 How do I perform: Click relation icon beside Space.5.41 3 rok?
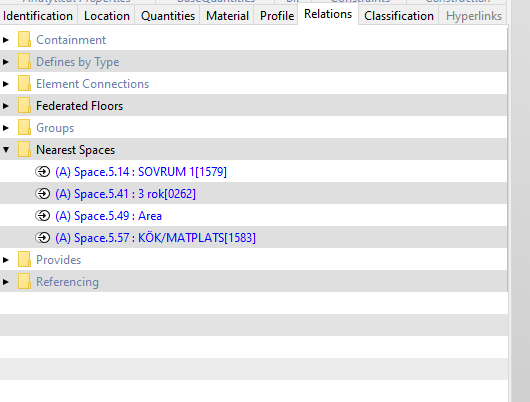point(43,194)
